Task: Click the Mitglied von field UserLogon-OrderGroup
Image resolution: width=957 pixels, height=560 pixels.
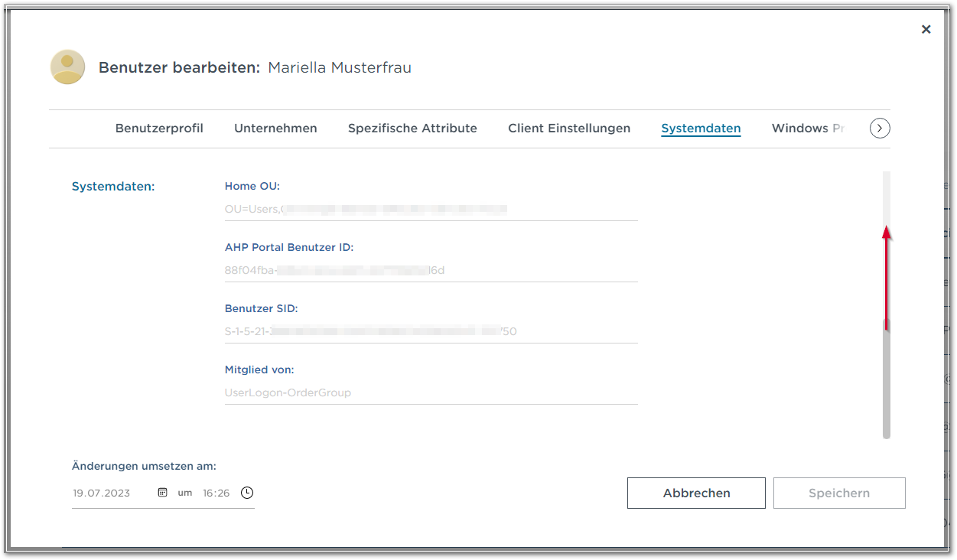Action: pyautogui.click(x=431, y=392)
